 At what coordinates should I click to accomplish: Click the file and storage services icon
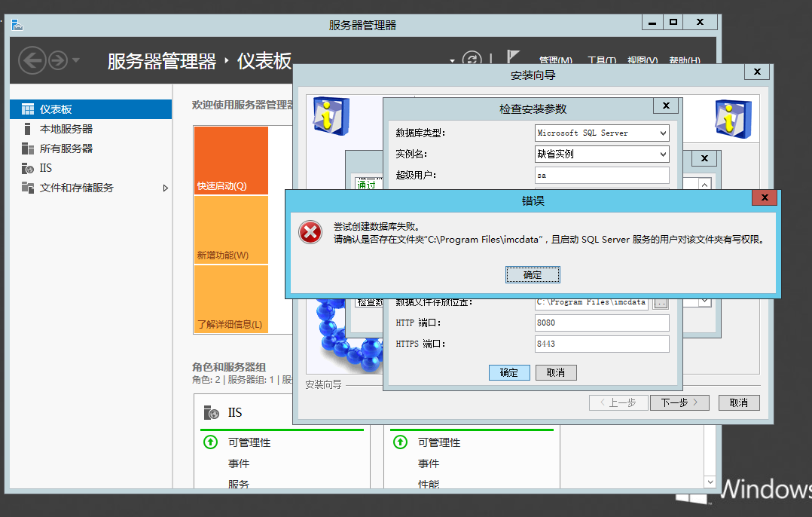click(x=27, y=188)
